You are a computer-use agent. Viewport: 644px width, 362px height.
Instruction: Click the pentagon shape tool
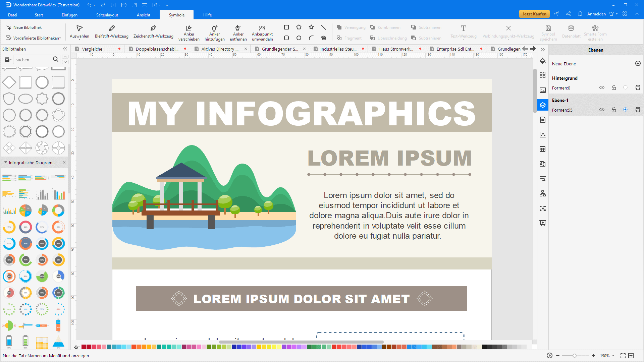299,27
